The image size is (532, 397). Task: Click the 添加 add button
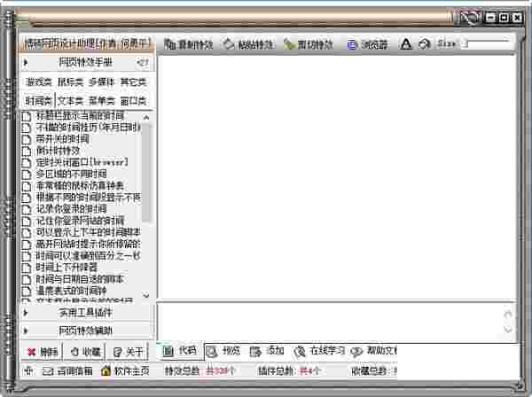coord(267,351)
